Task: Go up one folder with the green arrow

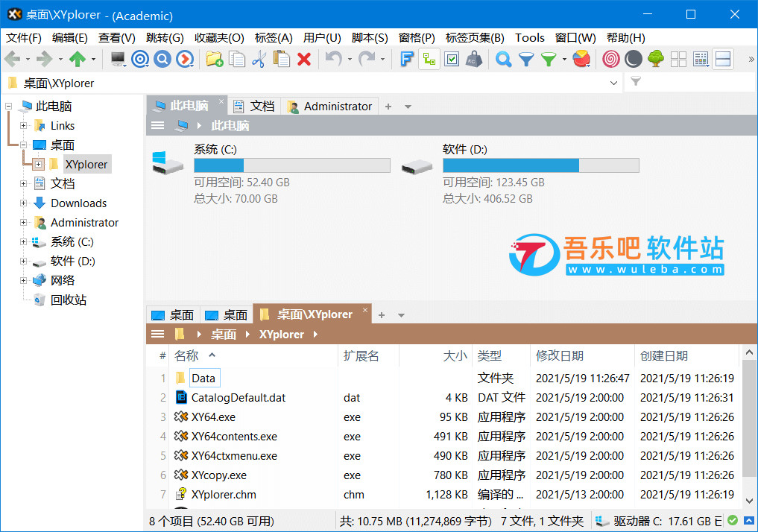Action: (x=78, y=60)
